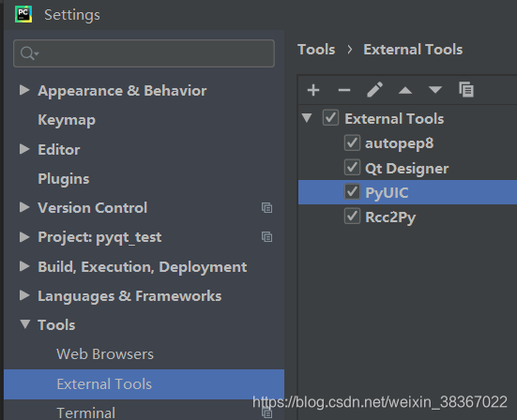The width and height of the screenshot is (517, 420).
Task: Click the search magnifier icon
Action: [x=29, y=53]
